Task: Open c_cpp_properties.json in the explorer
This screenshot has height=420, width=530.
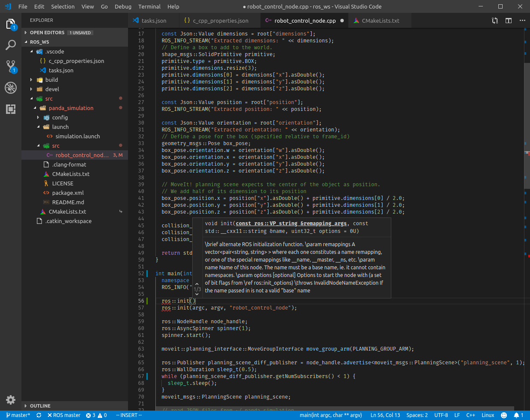Action: [74, 61]
